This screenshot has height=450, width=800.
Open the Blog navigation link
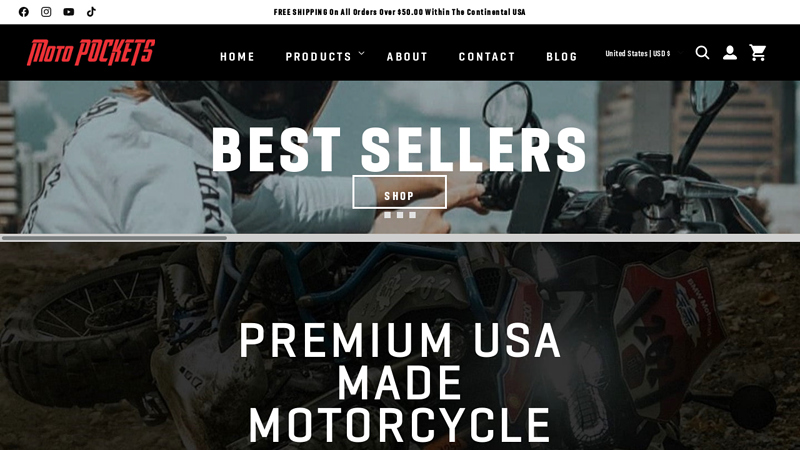[562, 57]
